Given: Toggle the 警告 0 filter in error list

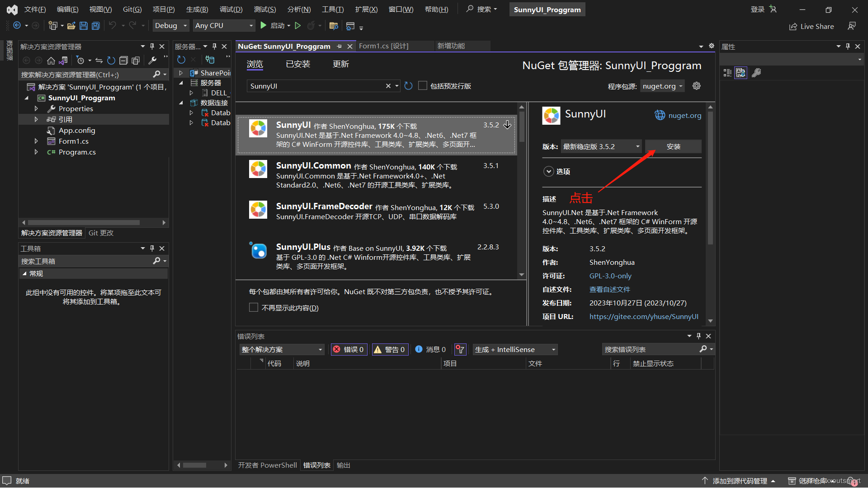Looking at the screenshot, I should [x=390, y=349].
